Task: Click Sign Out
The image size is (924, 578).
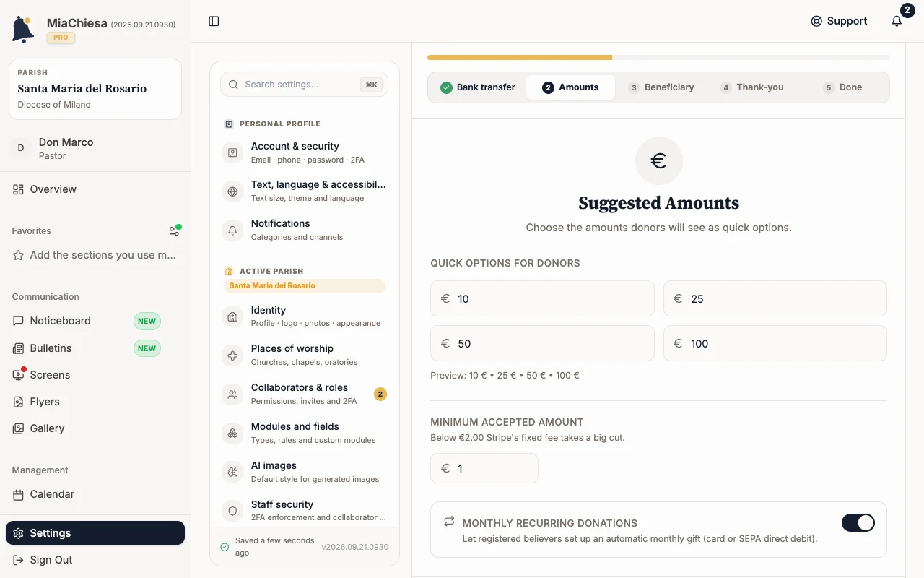Action: click(x=95, y=560)
